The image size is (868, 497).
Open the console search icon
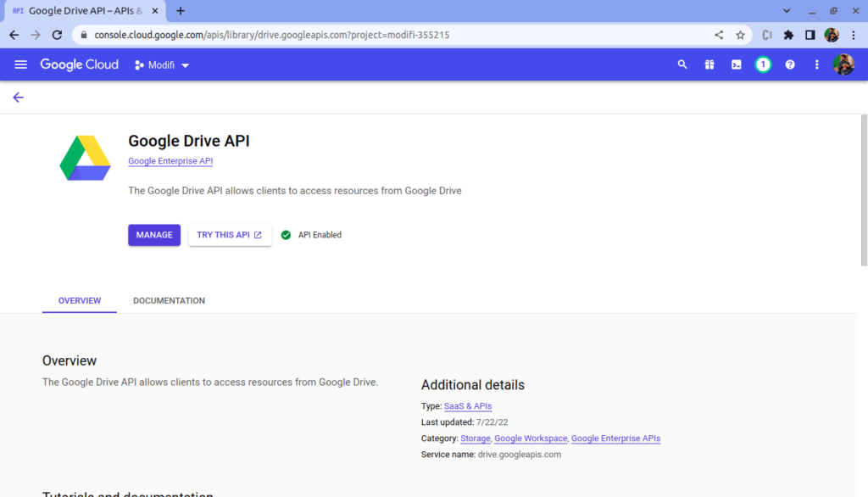click(682, 64)
